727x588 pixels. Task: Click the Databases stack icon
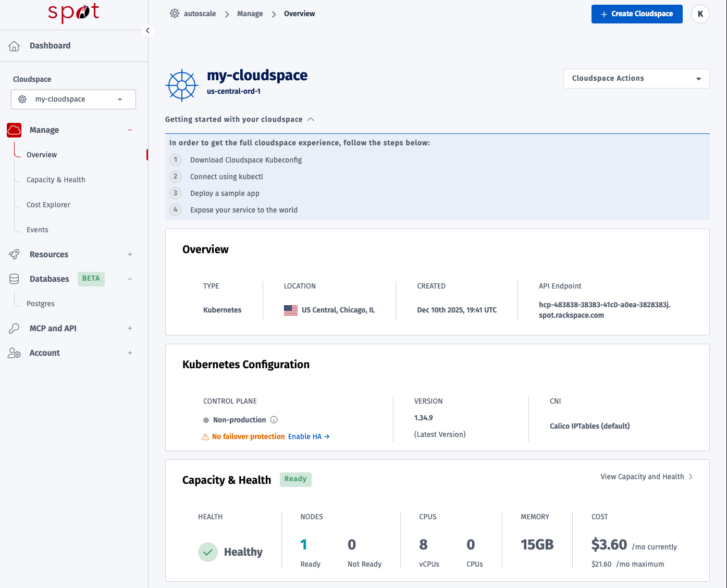(14, 279)
